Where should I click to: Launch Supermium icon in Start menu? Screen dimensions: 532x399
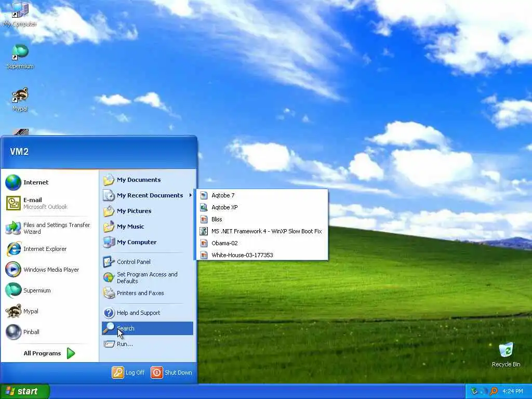pos(13,290)
